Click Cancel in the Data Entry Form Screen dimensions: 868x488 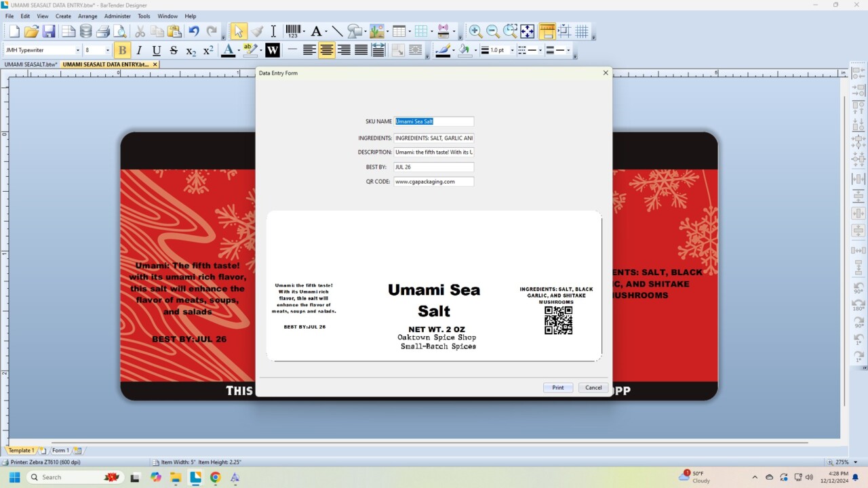coord(593,388)
